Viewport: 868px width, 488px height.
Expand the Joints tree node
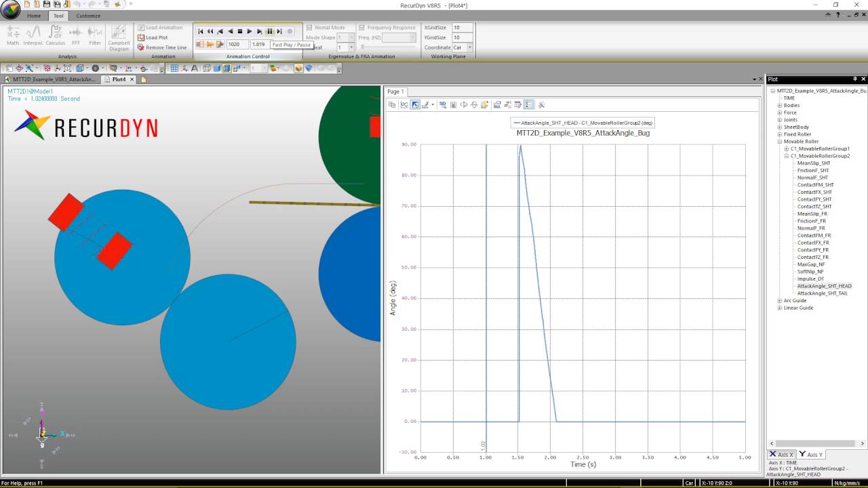coord(780,120)
